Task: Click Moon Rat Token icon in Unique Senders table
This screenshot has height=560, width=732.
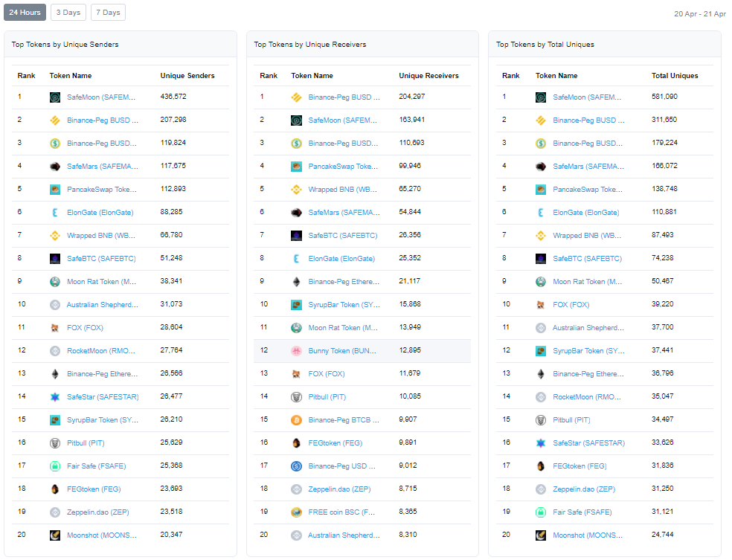Action: (x=55, y=281)
